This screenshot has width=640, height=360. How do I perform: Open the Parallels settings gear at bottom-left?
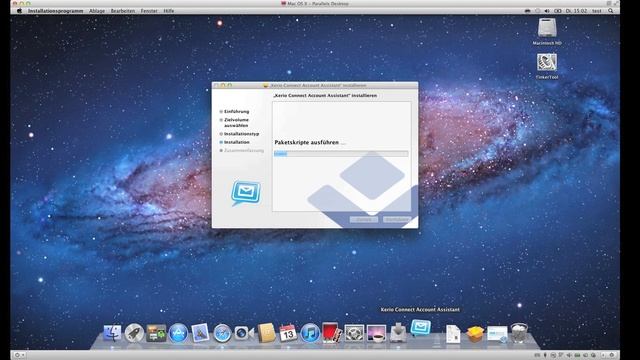[x=19, y=355]
